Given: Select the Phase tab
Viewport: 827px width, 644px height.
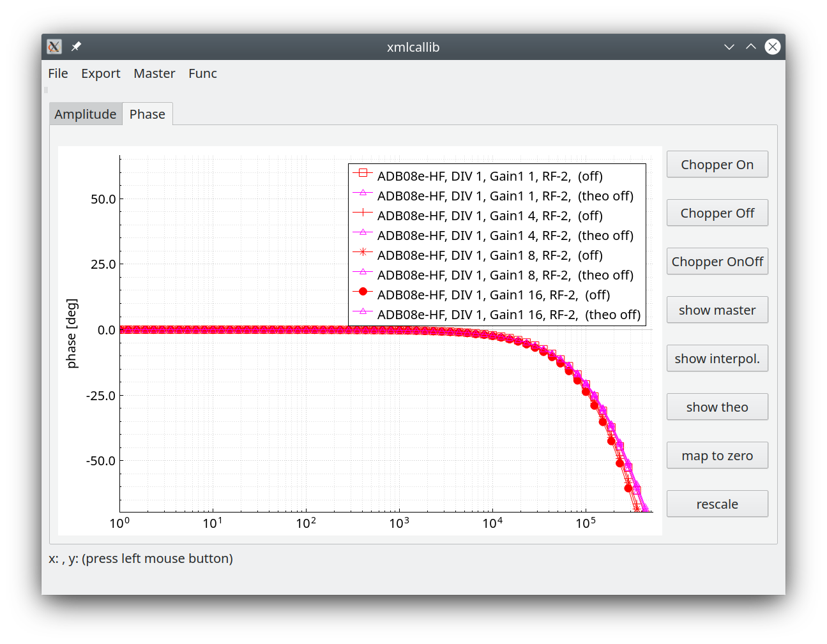Looking at the screenshot, I should coord(148,114).
